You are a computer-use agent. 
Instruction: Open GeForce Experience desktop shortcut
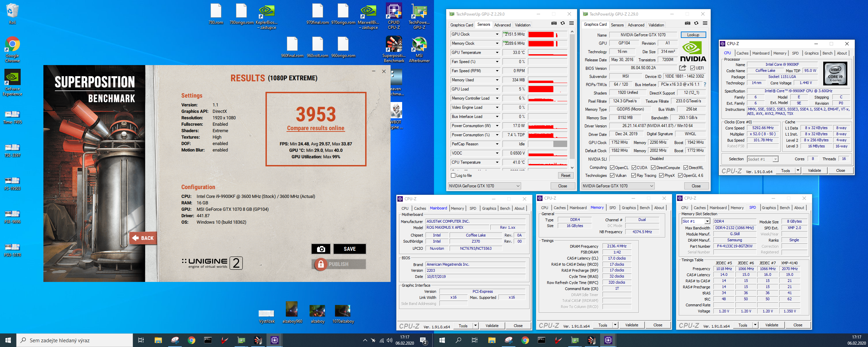[x=13, y=83]
